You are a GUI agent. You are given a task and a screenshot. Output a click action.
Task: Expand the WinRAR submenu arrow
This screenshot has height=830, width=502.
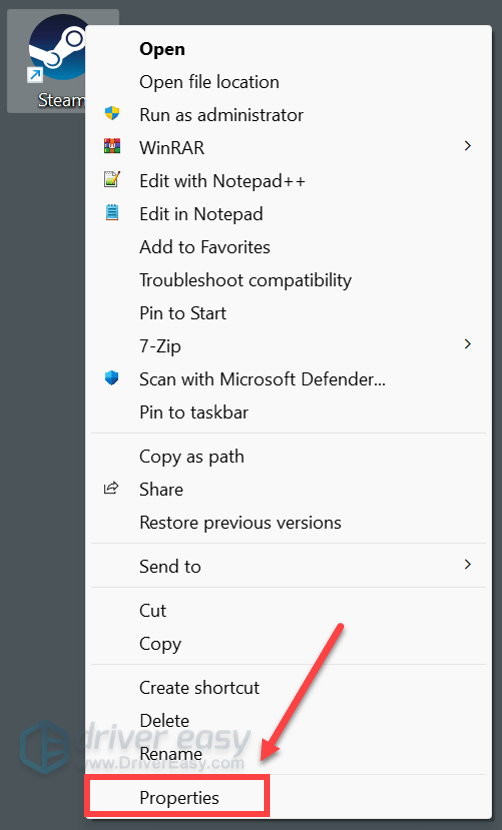[467, 146]
